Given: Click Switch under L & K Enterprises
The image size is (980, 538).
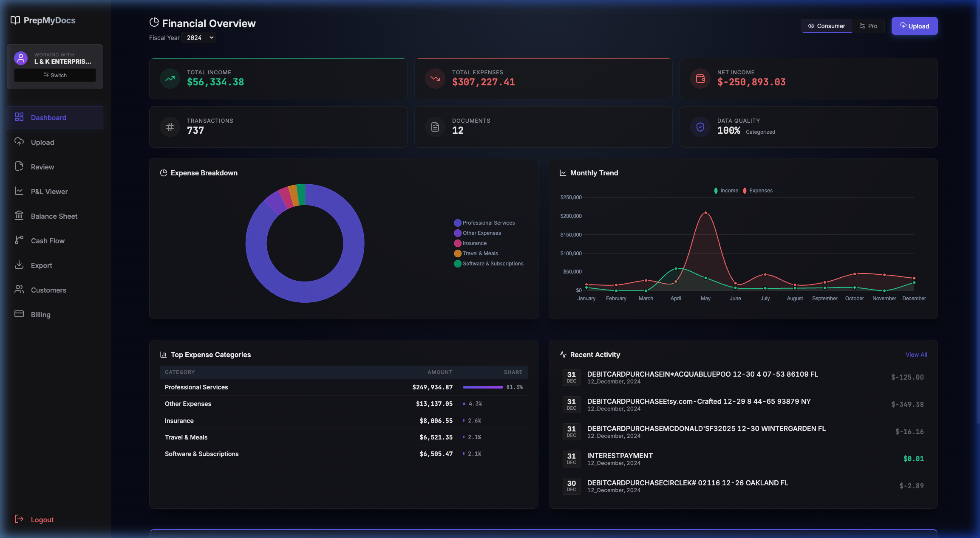Looking at the screenshot, I should (55, 75).
